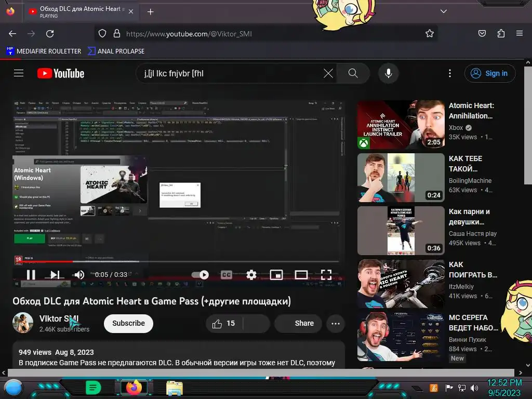532x399 pixels.
Task: Open Viktor SMI channel avatar
Action: (23, 323)
